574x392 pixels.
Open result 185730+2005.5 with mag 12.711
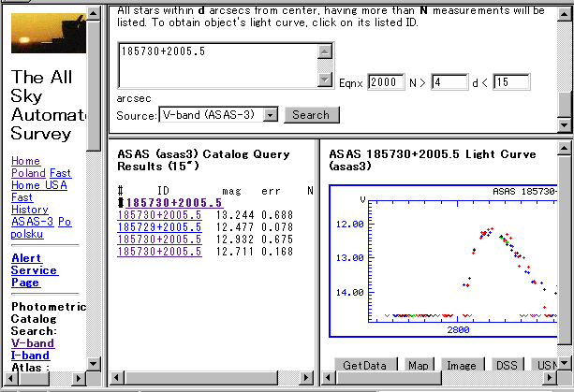159,252
